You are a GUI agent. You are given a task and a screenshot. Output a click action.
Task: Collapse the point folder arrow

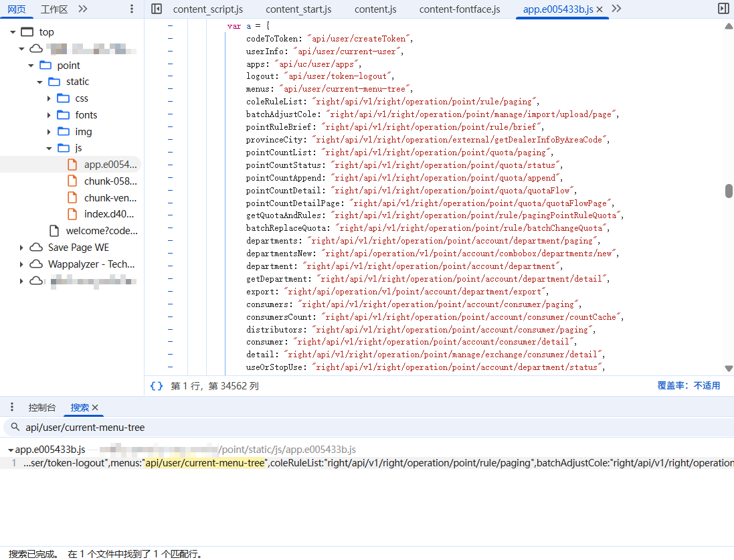30,65
